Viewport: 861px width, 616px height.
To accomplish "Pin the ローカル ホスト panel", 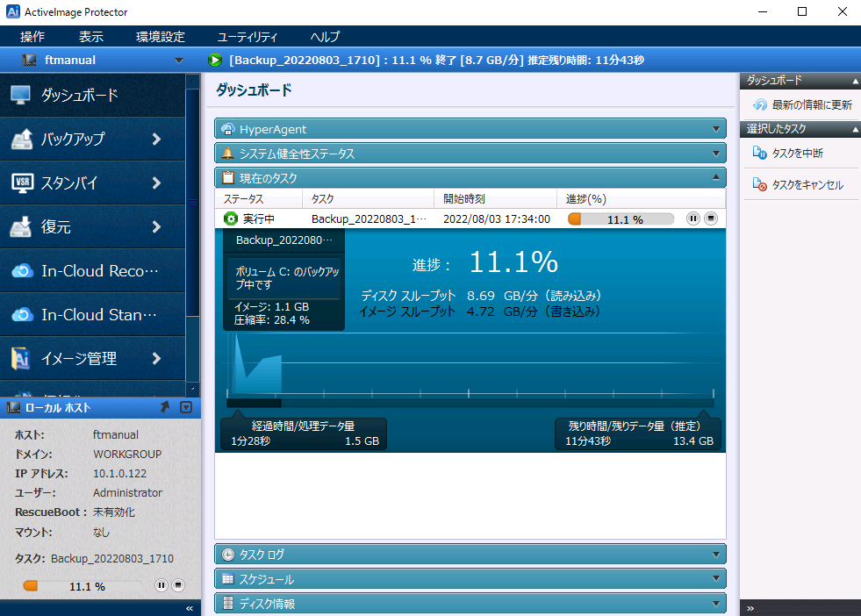I will 165,407.
